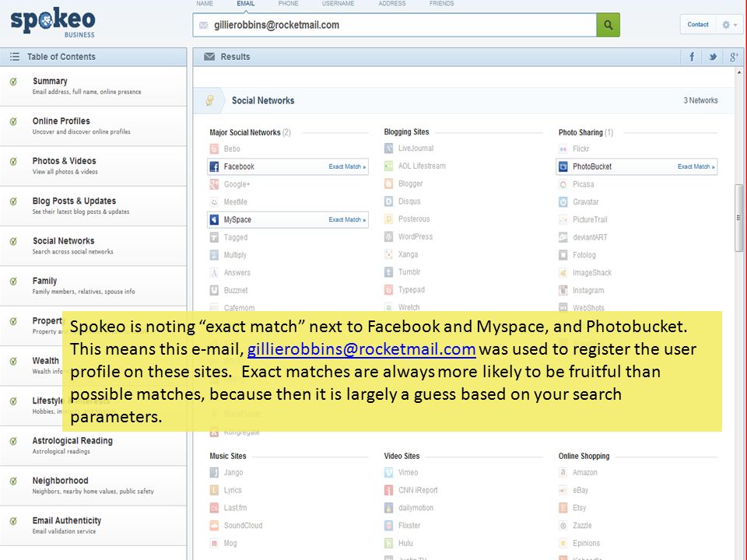Click the results scrollbar thumb

(739, 218)
